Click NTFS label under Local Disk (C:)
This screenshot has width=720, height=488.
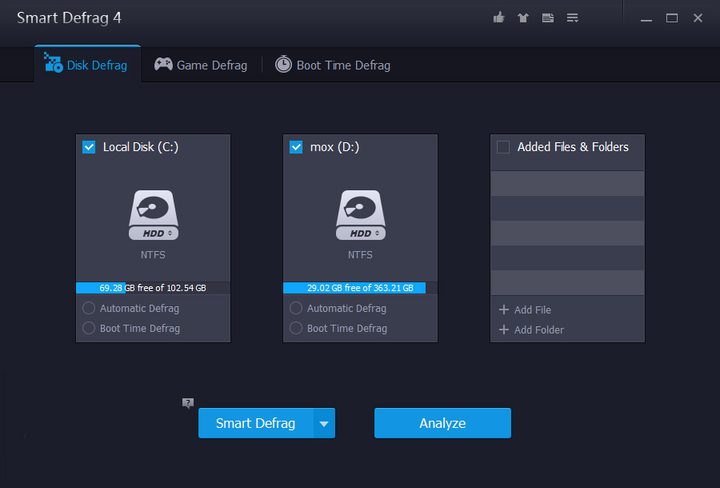click(x=153, y=255)
